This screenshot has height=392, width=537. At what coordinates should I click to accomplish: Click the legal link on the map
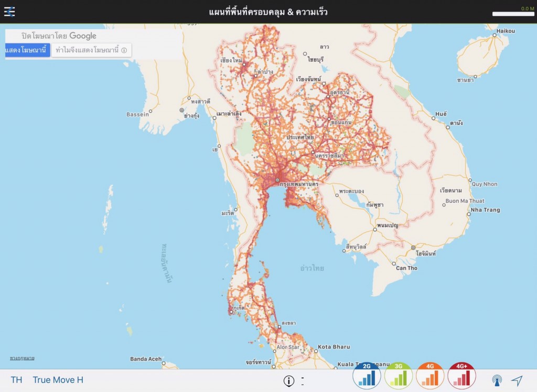pyautogui.click(x=22, y=358)
